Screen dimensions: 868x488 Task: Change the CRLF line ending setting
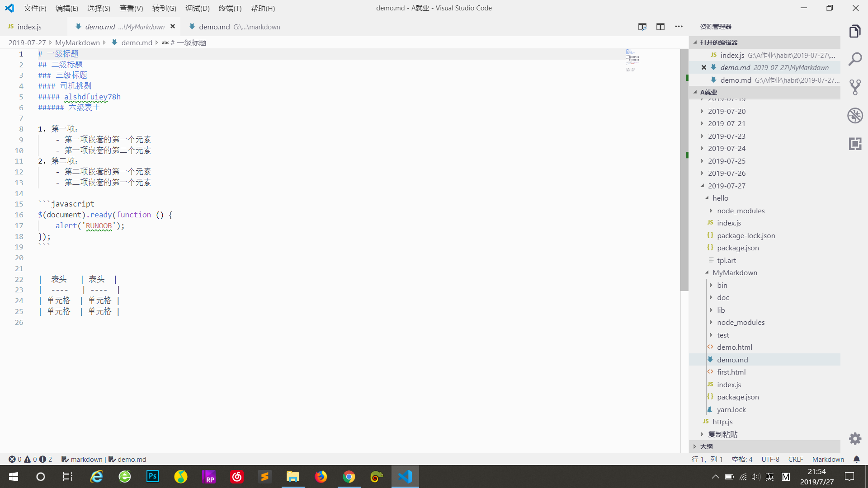click(795, 459)
